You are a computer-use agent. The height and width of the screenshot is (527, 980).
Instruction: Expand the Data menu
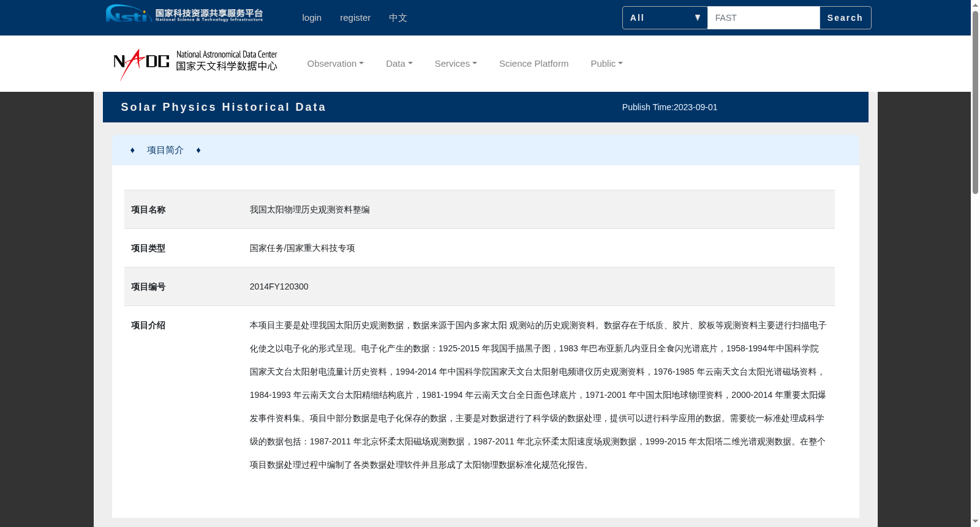tap(399, 64)
